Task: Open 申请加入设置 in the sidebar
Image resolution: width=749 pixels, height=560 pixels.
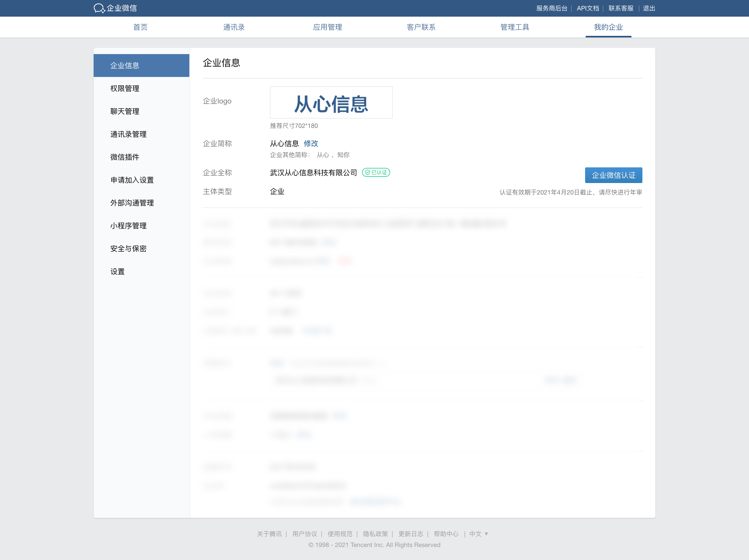Action: [x=141, y=180]
